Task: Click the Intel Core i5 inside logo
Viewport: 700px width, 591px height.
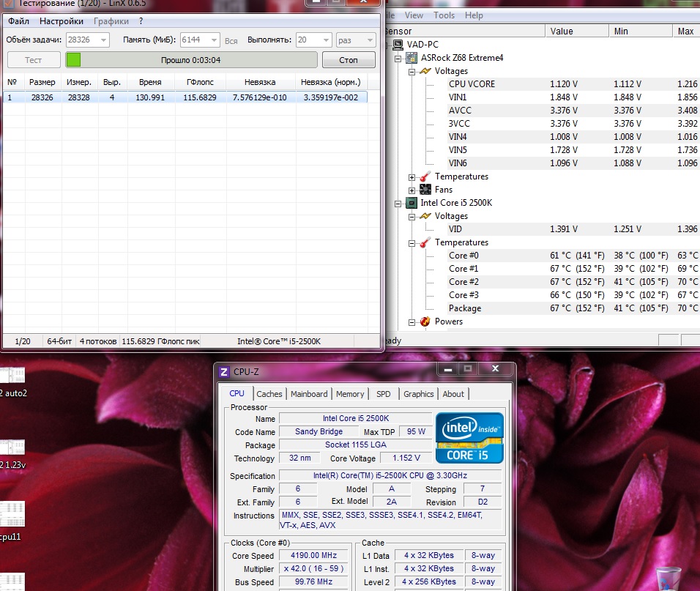Action: [x=469, y=437]
